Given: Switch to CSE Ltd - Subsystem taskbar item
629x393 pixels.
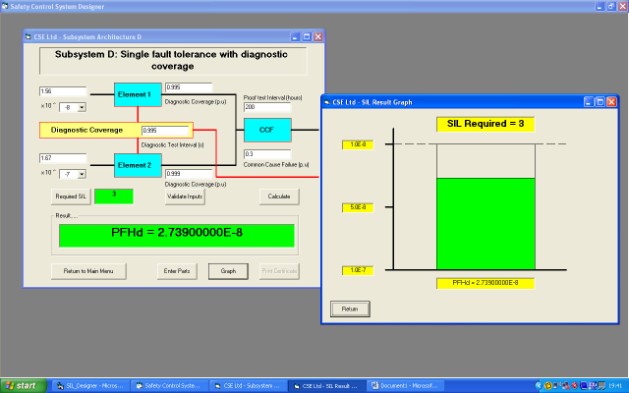Looking at the screenshot, I should tap(248, 386).
